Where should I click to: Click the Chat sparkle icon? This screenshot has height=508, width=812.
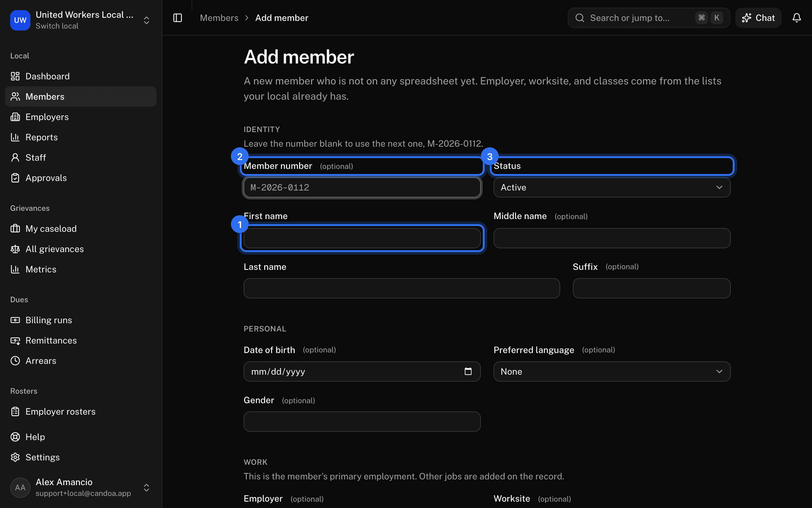(747, 18)
